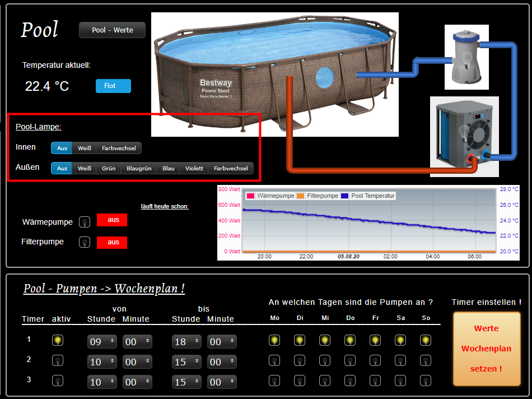Open timer 3 end hour dropdown

(186, 382)
